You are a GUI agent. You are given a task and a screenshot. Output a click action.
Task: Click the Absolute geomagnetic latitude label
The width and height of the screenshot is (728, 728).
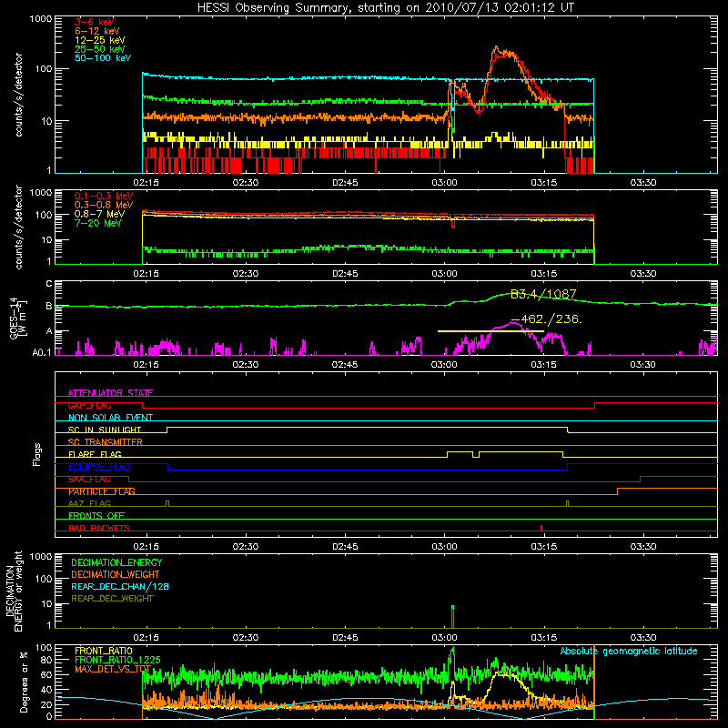click(629, 652)
